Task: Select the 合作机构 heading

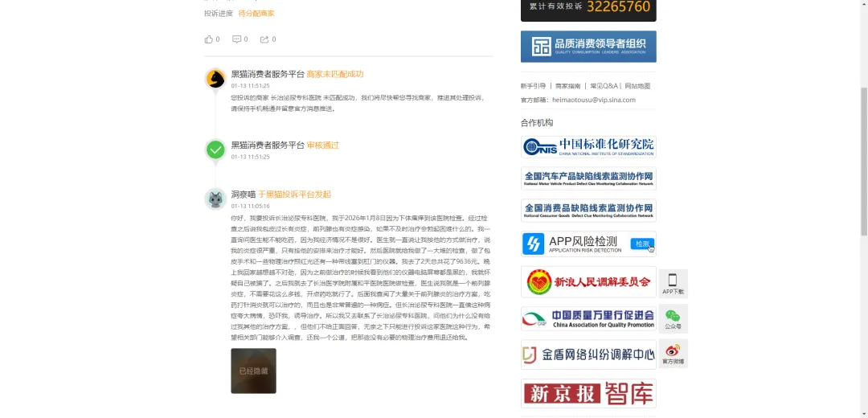Action: click(536, 122)
